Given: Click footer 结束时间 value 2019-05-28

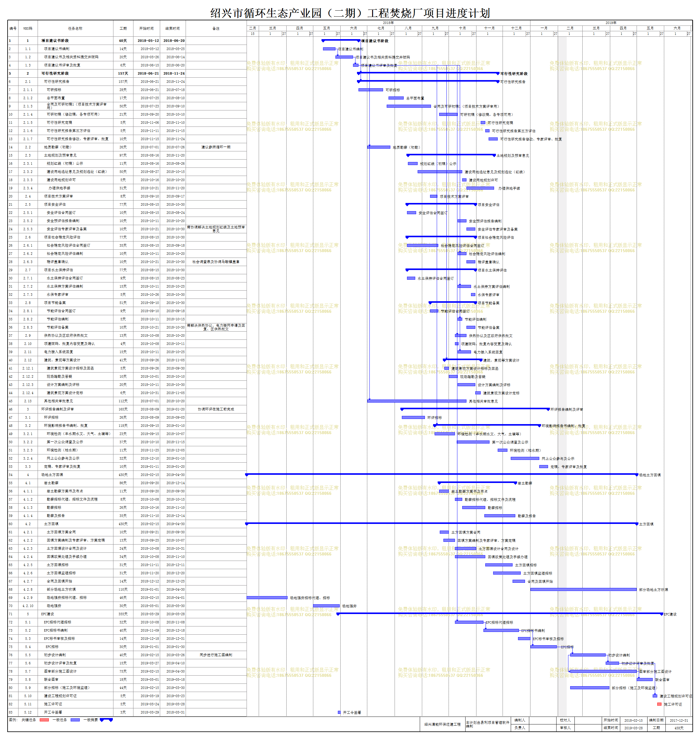Looking at the screenshot, I should 634,728.
